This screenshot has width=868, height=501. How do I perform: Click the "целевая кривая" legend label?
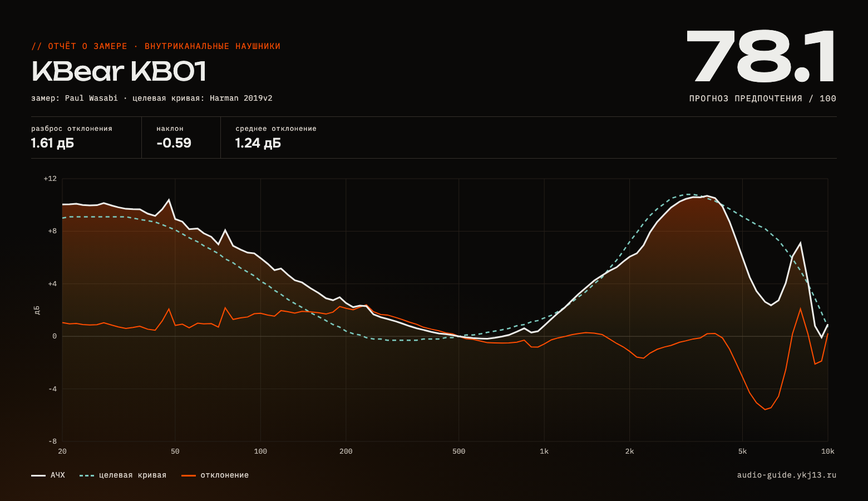coord(132,475)
